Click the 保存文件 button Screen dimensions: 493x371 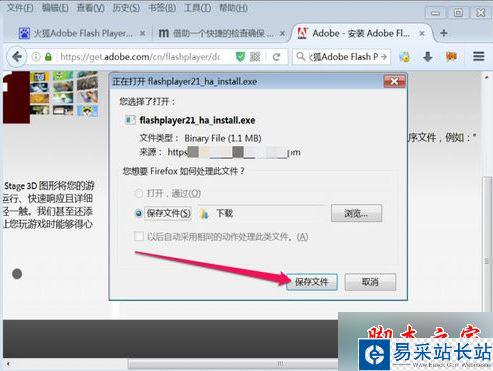[312, 282]
